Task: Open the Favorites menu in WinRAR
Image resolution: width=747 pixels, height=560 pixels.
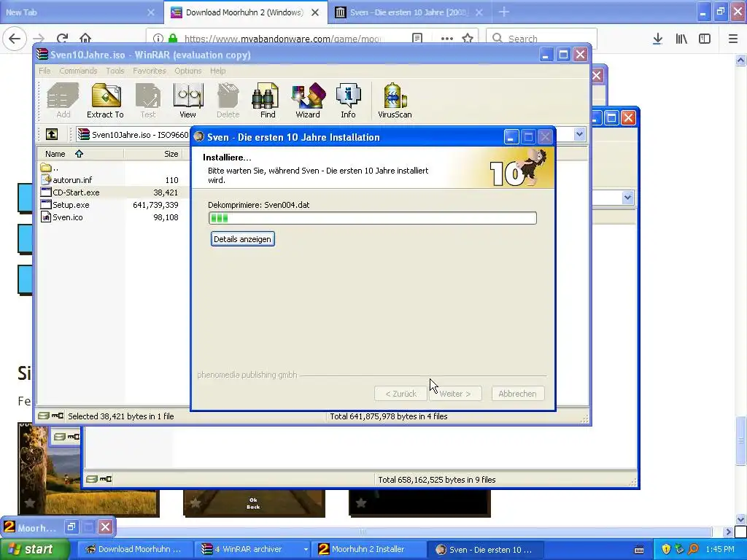Action: [150, 71]
